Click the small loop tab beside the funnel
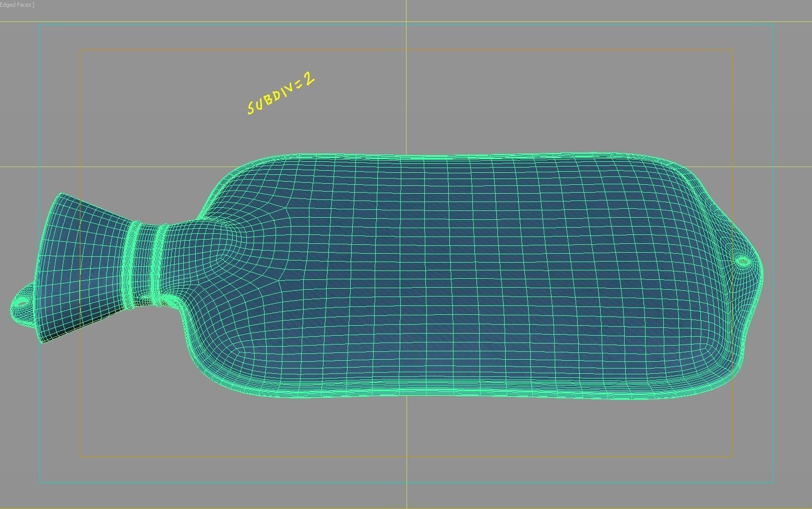The height and width of the screenshot is (509, 812). coord(22,305)
